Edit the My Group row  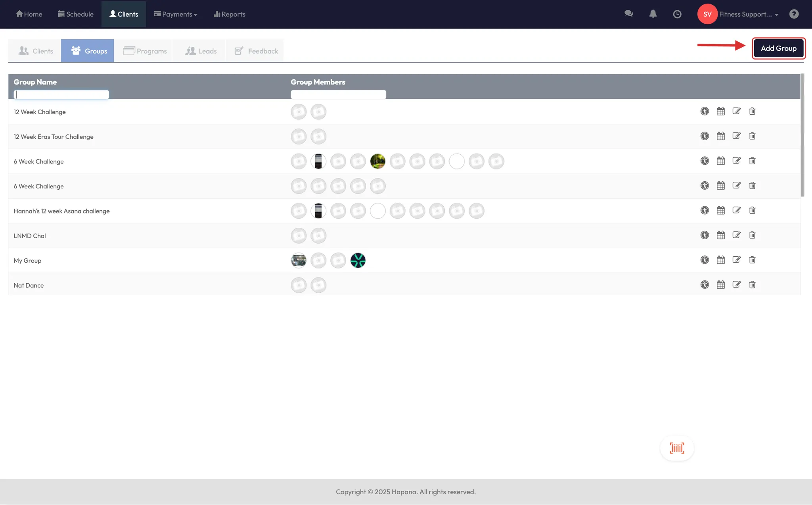tap(736, 260)
